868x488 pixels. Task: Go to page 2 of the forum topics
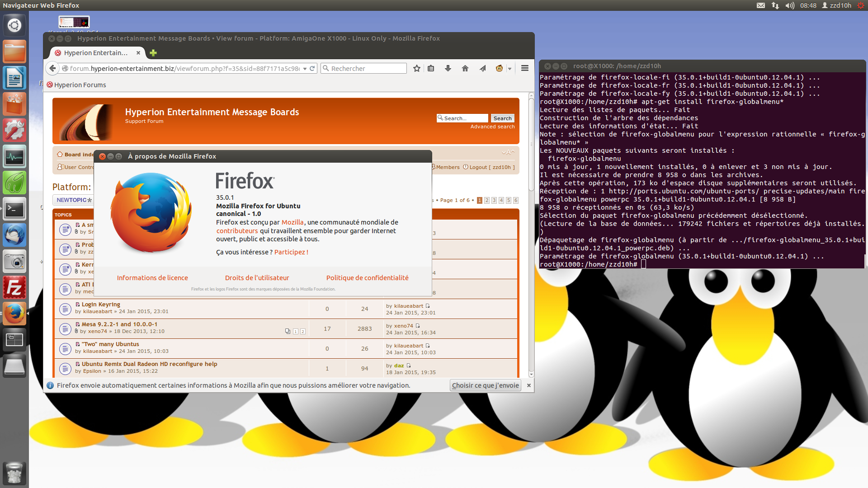coord(487,200)
